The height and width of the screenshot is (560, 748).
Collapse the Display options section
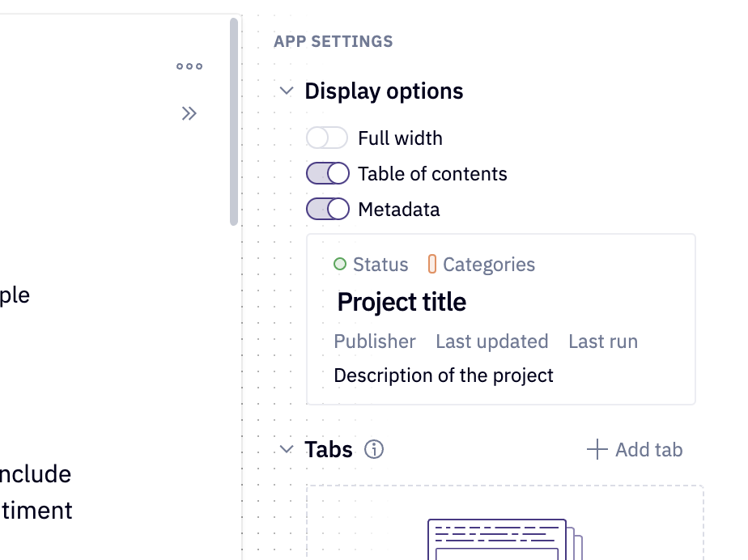pyautogui.click(x=286, y=91)
